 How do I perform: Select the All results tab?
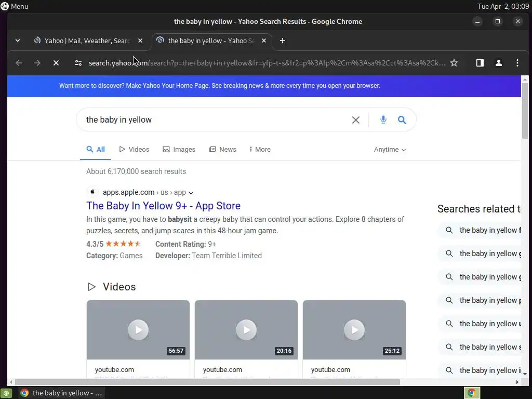[x=96, y=149]
